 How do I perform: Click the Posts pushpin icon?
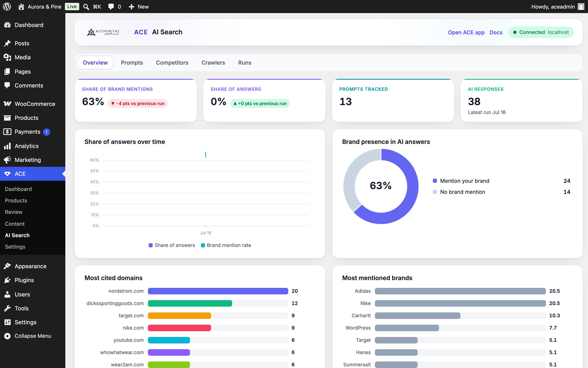coord(7,43)
